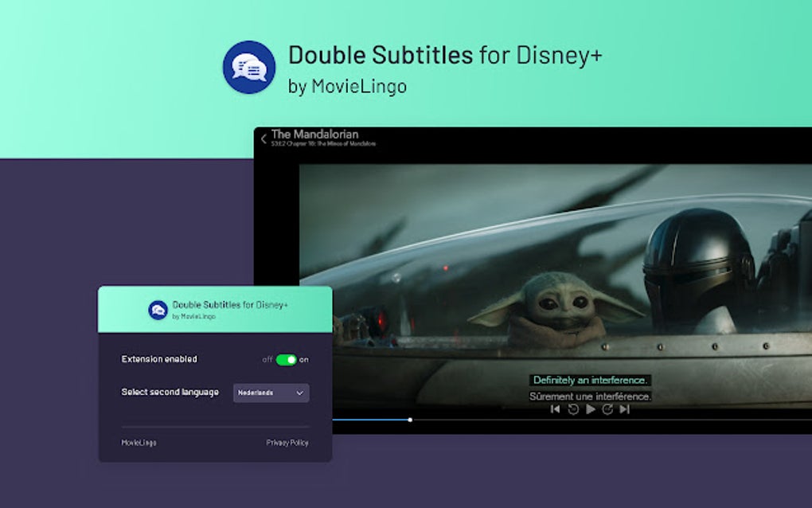This screenshot has height=508, width=812.
Task: Skip to the next episode icon
Action: [624, 409]
